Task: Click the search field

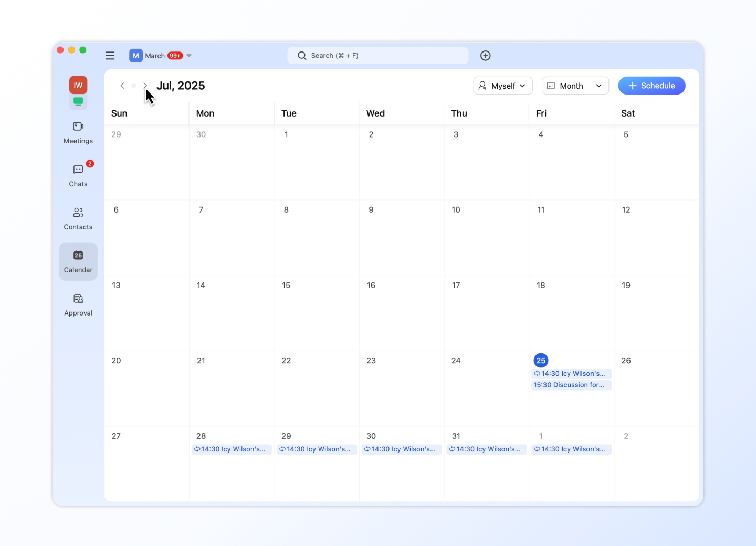Action: (377, 56)
